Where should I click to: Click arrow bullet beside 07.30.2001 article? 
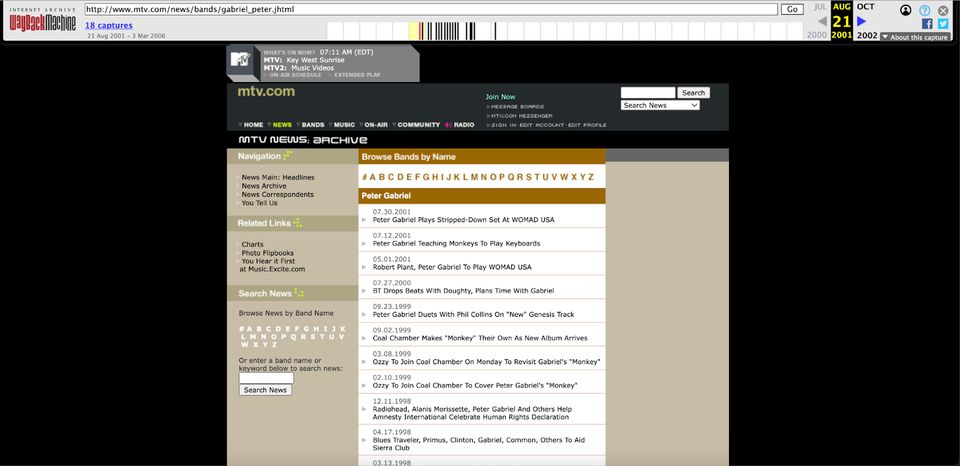(x=364, y=220)
